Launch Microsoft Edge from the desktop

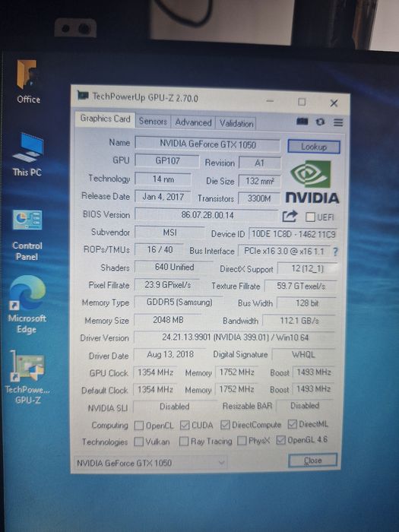(x=27, y=305)
